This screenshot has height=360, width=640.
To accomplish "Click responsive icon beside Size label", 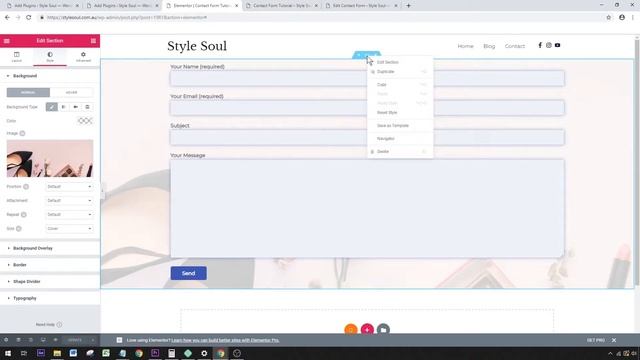I will tap(19, 229).
